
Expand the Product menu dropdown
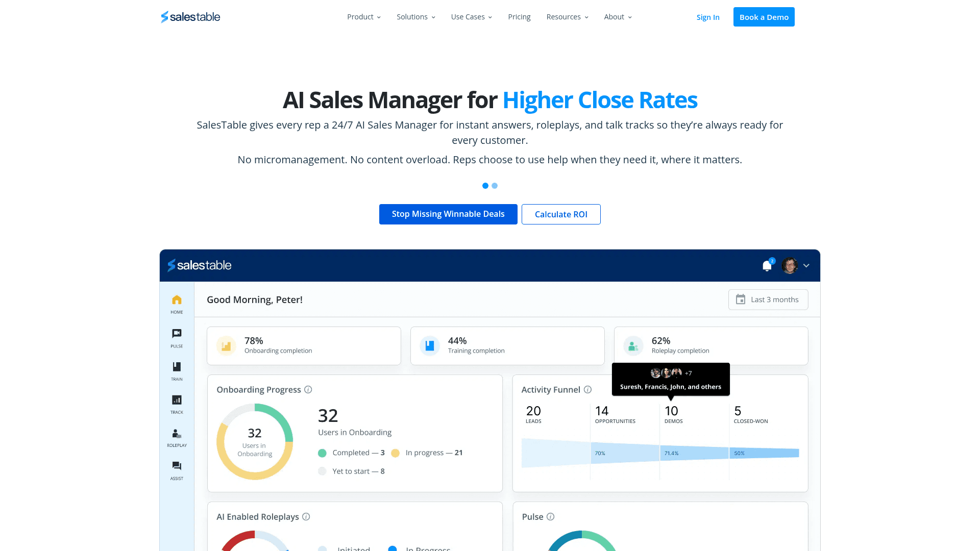tap(364, 17)
